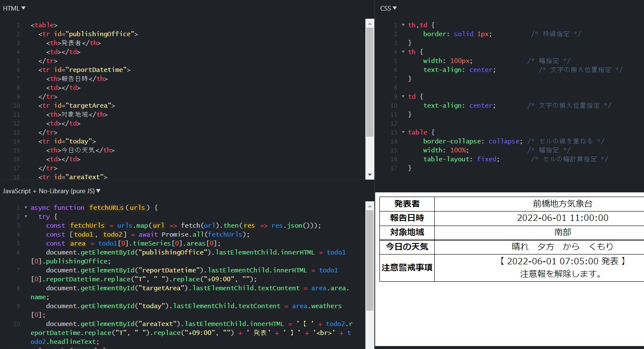Click the publishingOffice id in the HTML editor
This screenshot has height=349, width=644.
[101, 34]
